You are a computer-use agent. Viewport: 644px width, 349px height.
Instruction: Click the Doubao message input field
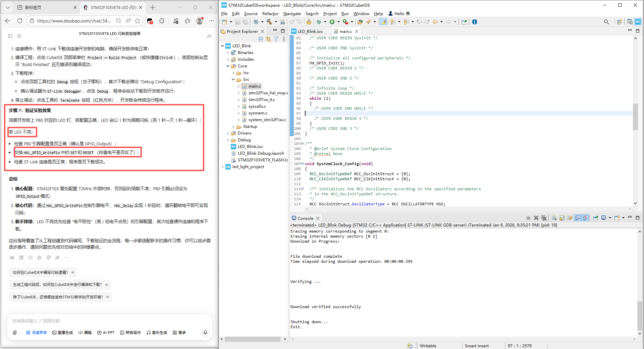tap(110, 321)
